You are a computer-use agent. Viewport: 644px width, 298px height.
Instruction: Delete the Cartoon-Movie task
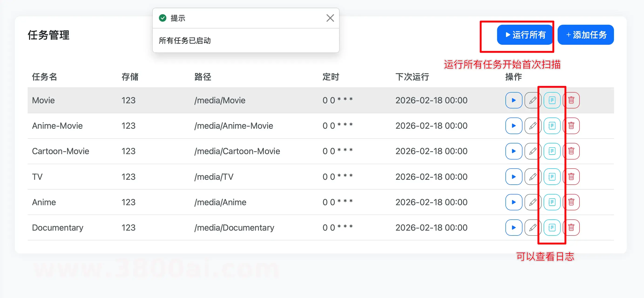571,151
